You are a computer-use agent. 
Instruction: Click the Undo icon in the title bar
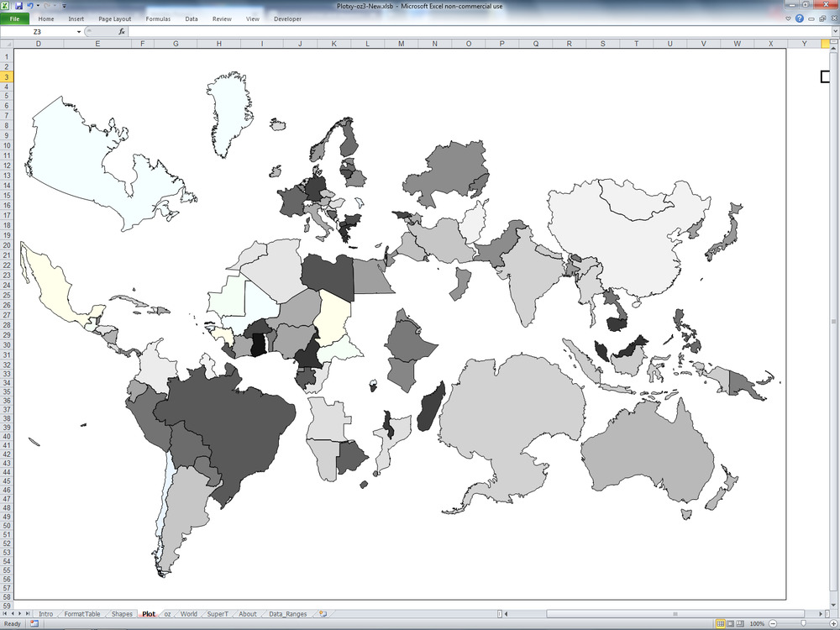click(x=29, y=6)
